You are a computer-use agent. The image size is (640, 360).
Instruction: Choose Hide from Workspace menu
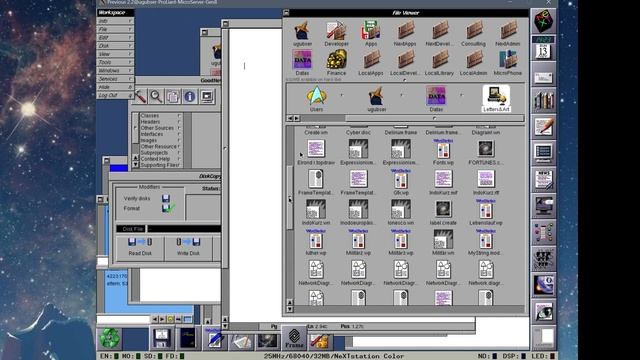coord(115,87)
